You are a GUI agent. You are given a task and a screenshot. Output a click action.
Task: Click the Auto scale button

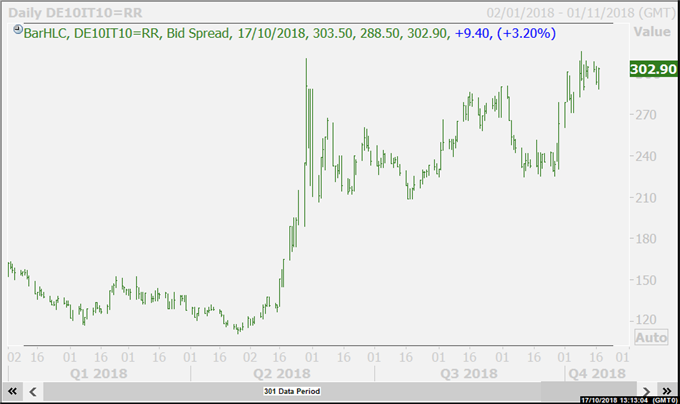pos(651,337)
